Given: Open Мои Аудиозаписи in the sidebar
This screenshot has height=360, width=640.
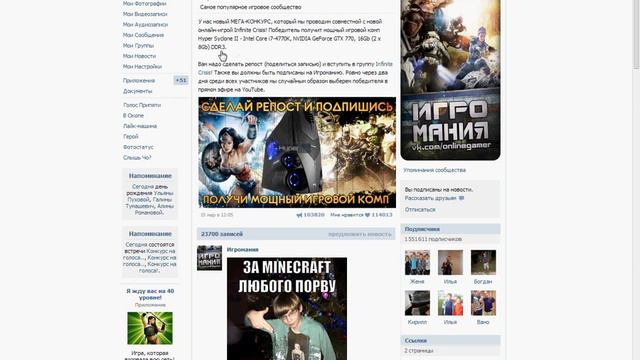Looking at the screenshot, I should pos(145,24).
